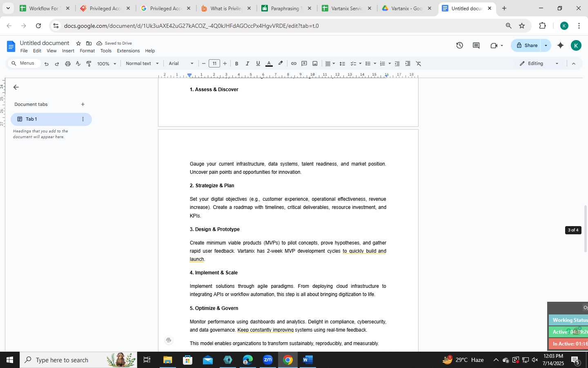
Task: Open the video call camera button
Action: tap(497, 46)
